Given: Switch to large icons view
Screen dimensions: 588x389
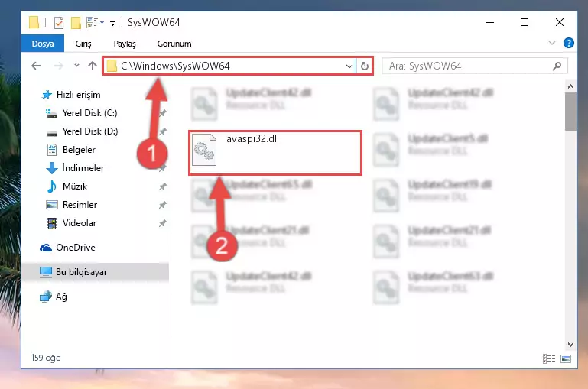Looking at the screenshot, I should click(x=566, y=358).
